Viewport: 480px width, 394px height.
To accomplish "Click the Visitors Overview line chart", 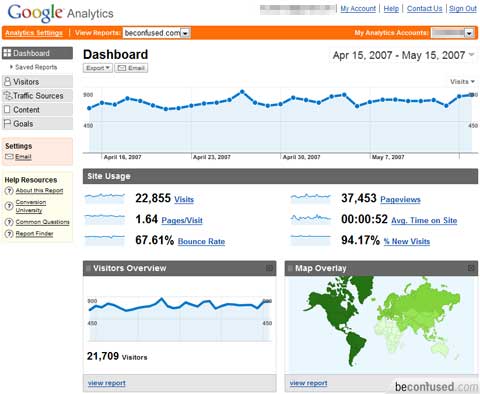I will (180, 318).
